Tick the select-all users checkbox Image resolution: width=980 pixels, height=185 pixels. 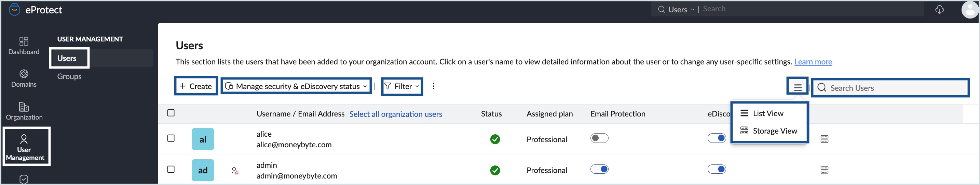tap(171, 113)
